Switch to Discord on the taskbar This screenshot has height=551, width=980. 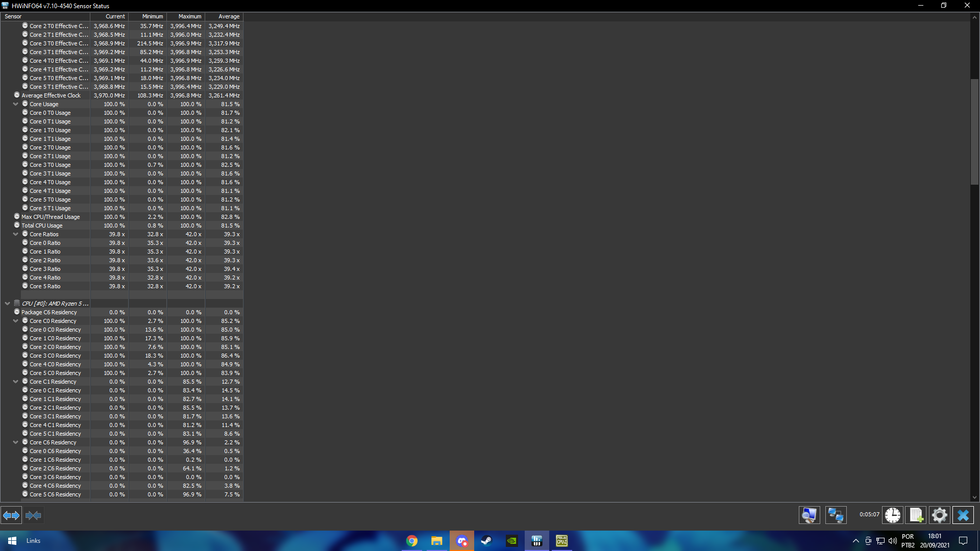(462, 541)
